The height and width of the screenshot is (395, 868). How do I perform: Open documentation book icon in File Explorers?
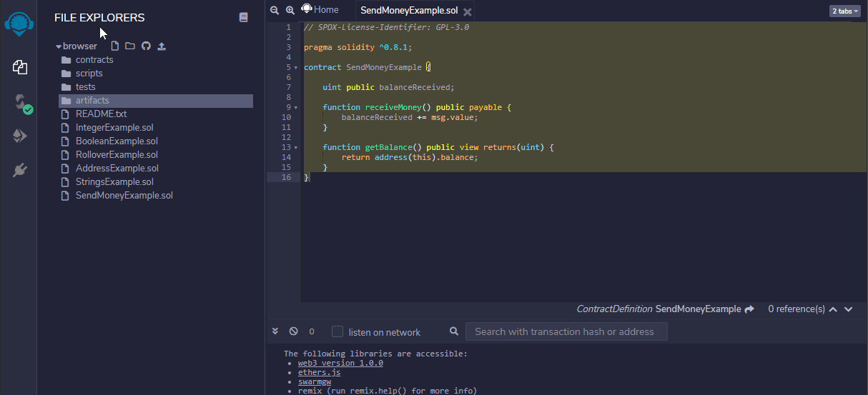(244, 17)
